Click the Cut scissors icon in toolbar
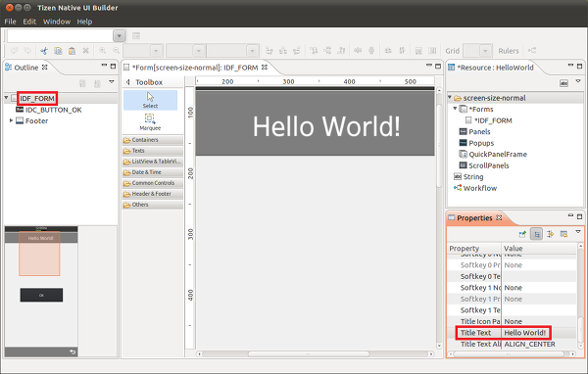This screenshot has width=588, height=374. (44, 51)
